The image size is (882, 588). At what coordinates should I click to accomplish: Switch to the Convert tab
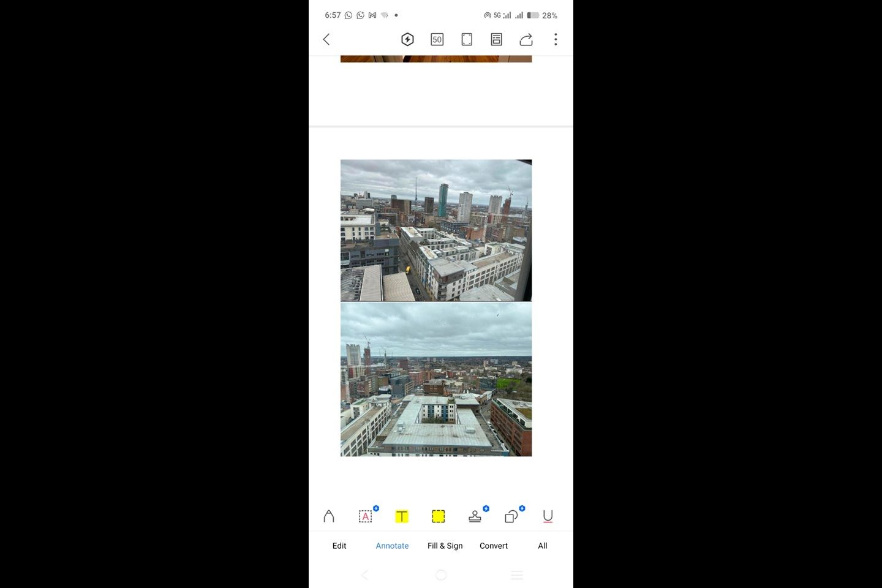pos(494,546)
